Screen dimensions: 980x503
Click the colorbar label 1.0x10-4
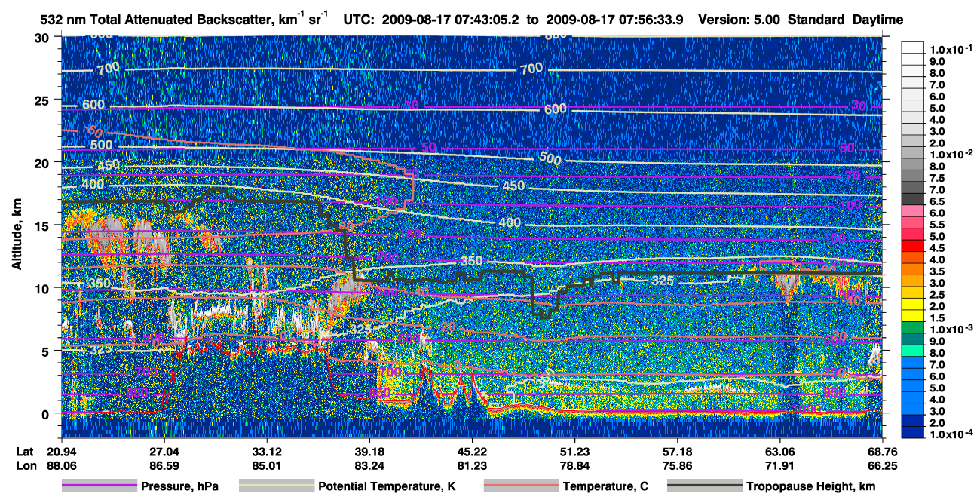(x=952, y=434)
